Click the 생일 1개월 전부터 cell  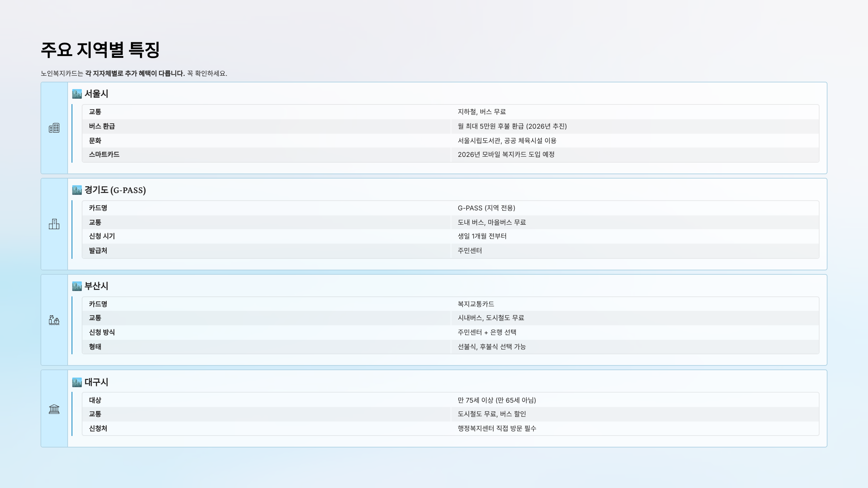pyautogui.click(x=482, y=236)
